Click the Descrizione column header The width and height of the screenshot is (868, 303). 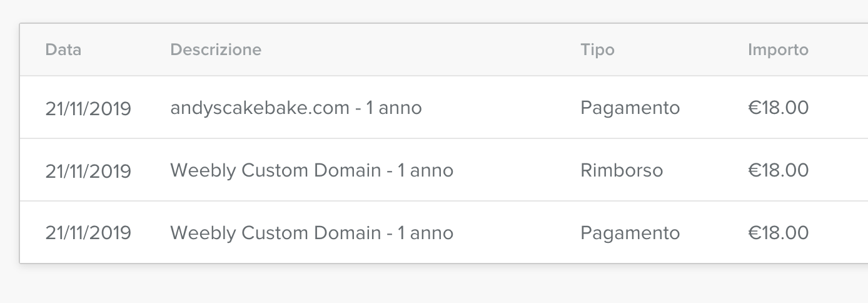point(216,49)
